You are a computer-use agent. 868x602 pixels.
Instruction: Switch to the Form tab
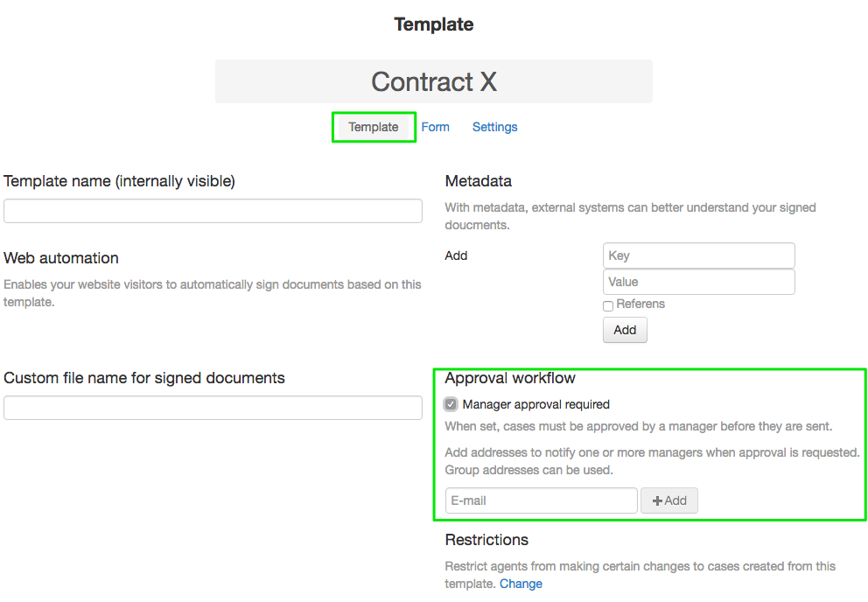(x=435, y=127)
